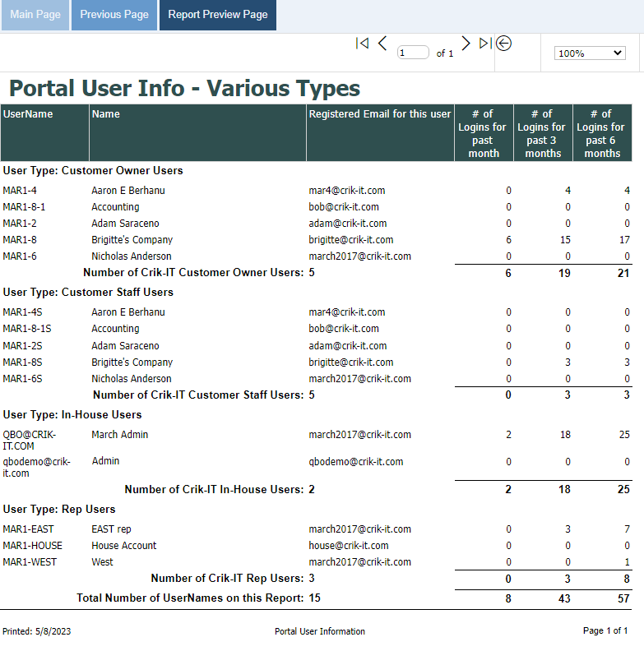
Task: Click '# of Logins for past month' header
Action: click(484, 133)
